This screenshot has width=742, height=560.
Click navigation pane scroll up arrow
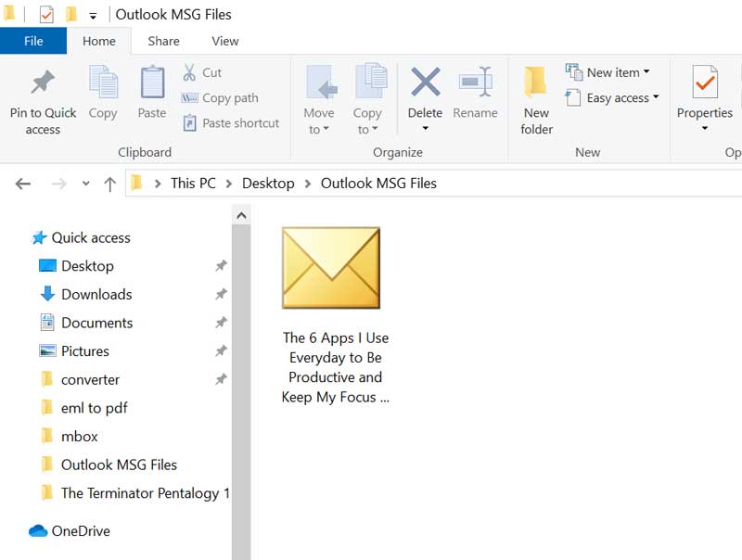tap(241, 216)
